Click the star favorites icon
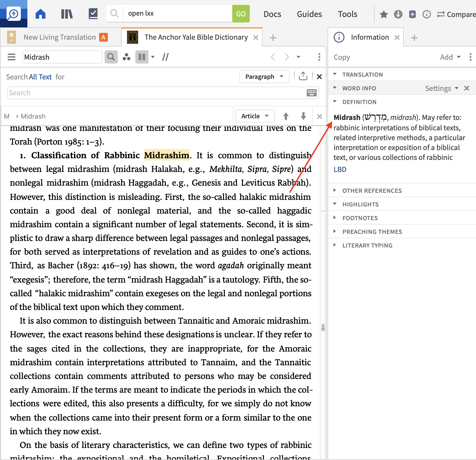The height and width of the screenshot is (460, 476). click(x=384, y=14)
